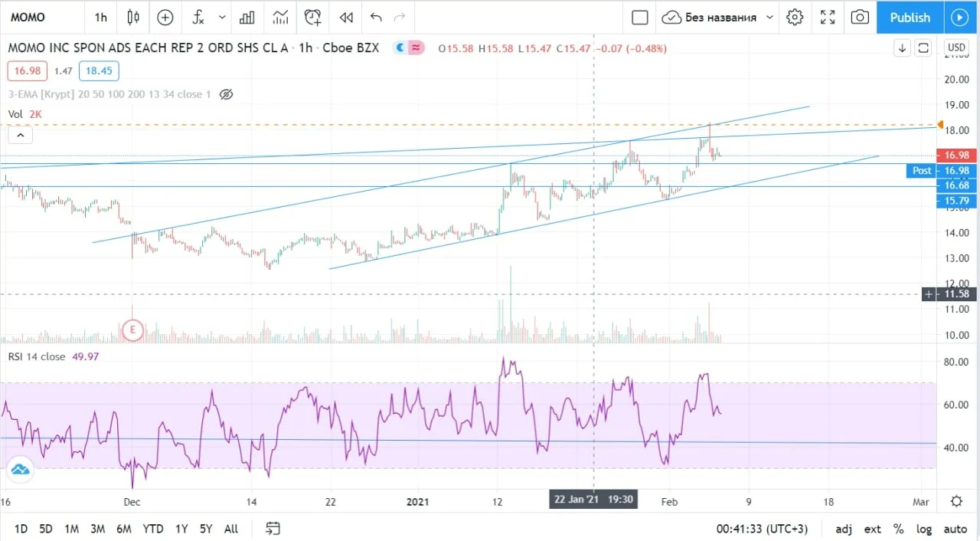Select the layout square icon

tap(640, 17)
